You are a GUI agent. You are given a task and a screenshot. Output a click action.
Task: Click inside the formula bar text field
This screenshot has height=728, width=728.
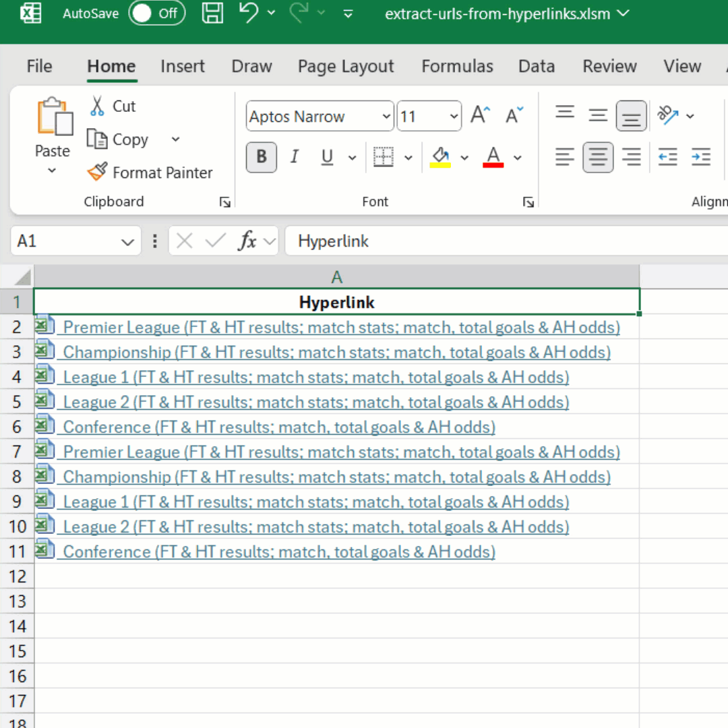click(x=506, y=241)
